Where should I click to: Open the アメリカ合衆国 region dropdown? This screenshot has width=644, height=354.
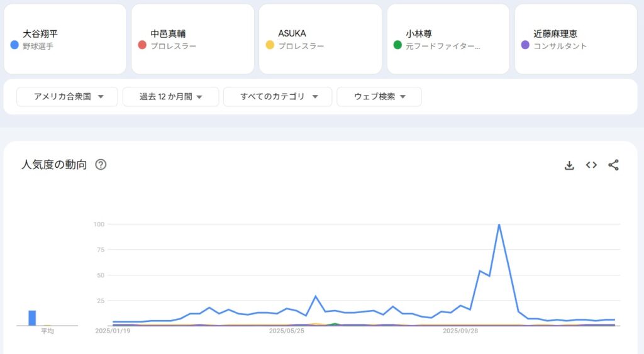(67, 97)
